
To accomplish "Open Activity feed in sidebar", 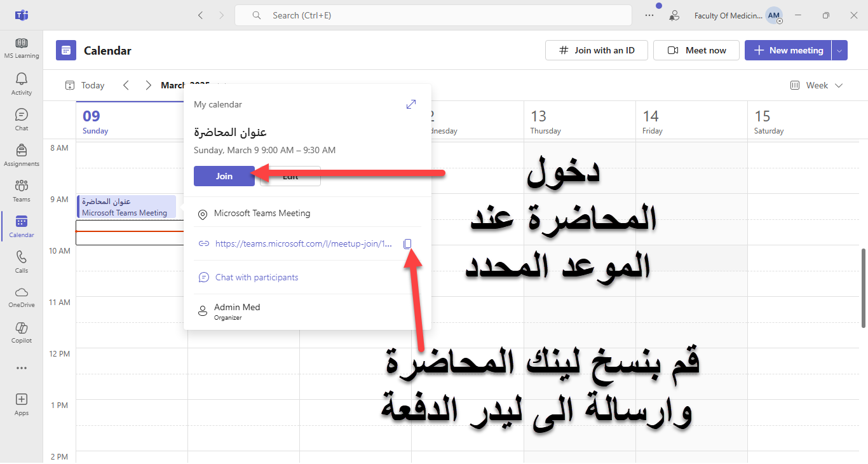I will tap(22, 83).
